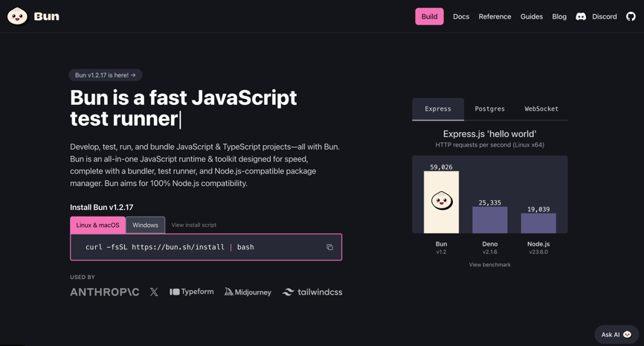
Task: Click the HTTP requests per second subtitle
Action: point(489,144)
